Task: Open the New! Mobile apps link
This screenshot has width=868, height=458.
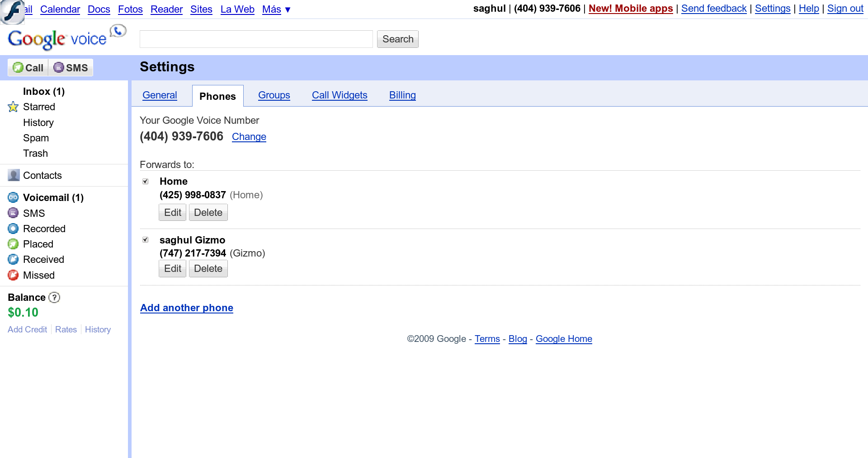Action: 631,9
